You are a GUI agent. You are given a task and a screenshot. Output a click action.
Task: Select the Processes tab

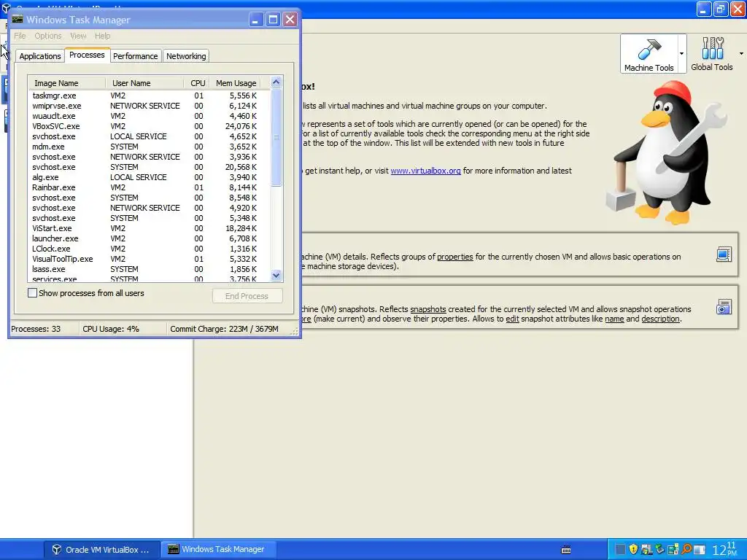tap(88, 55)
